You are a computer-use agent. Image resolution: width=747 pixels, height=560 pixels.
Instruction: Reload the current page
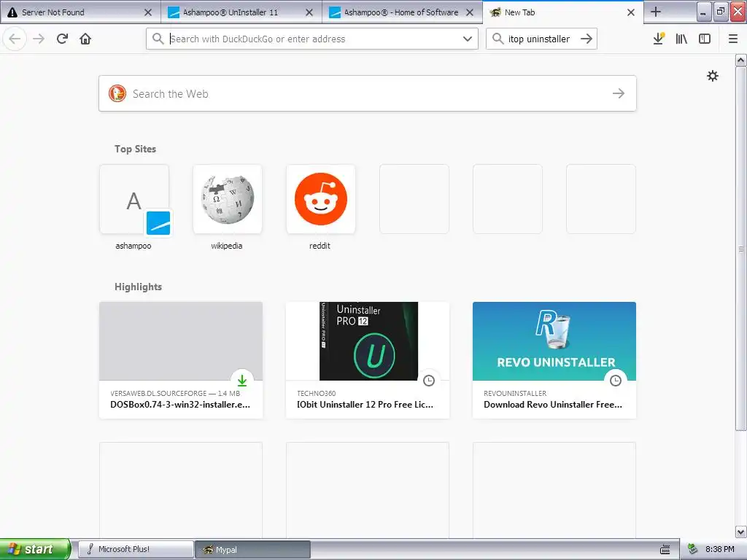(62, 39)
